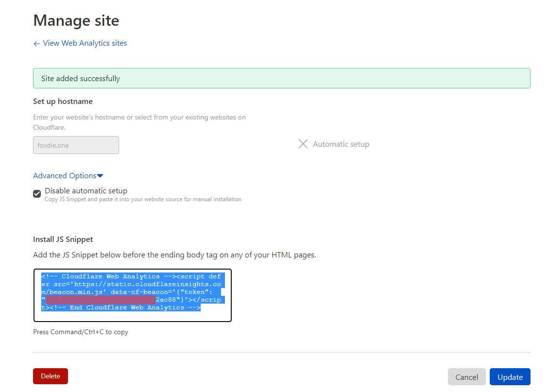Click the 'Press Command/Ctrl+C to copy' hint
Image resolution: width=549 pixels, height=392 pixels.
pos(81,332)
